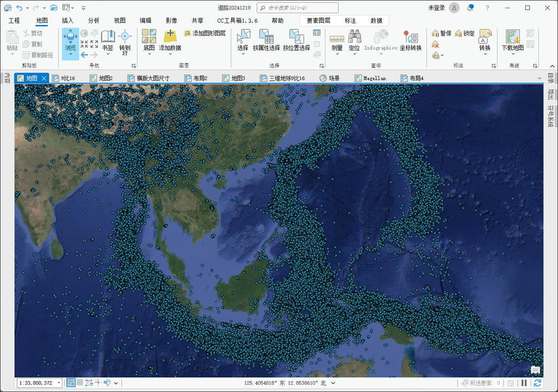Screen dimensions: 558x392
Task: Open 标注 contextual ribbon tab
Action: pyautogui.click(x=350, y=21)
